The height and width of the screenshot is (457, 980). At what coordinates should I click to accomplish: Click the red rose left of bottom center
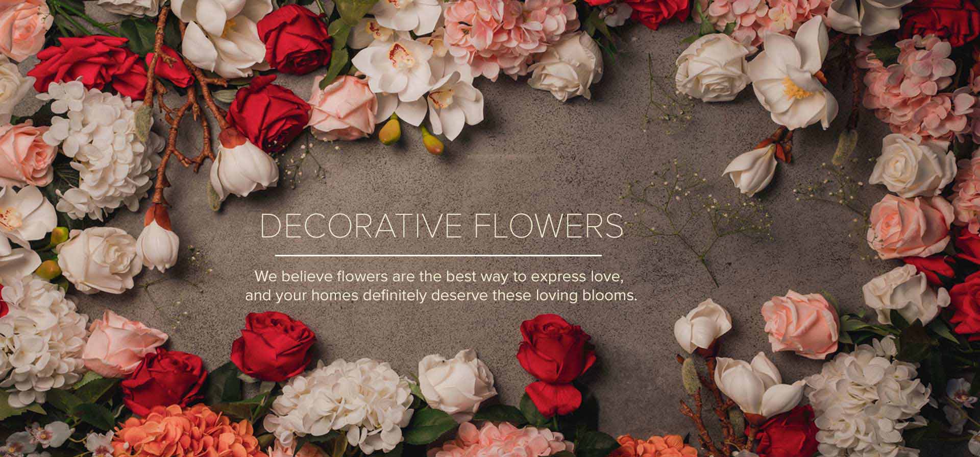pos(273,340)
